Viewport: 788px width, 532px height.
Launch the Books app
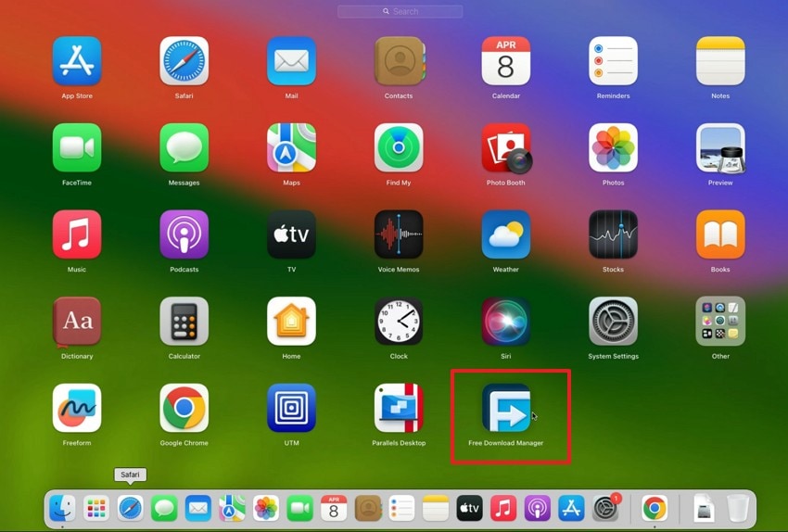[720, 234]
